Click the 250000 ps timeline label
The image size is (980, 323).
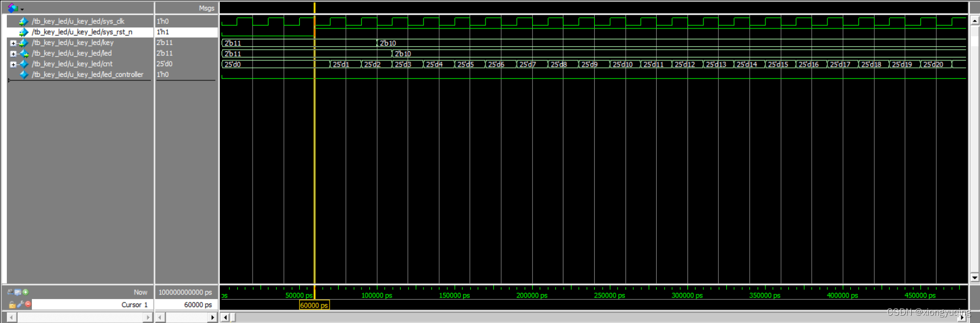610,295
